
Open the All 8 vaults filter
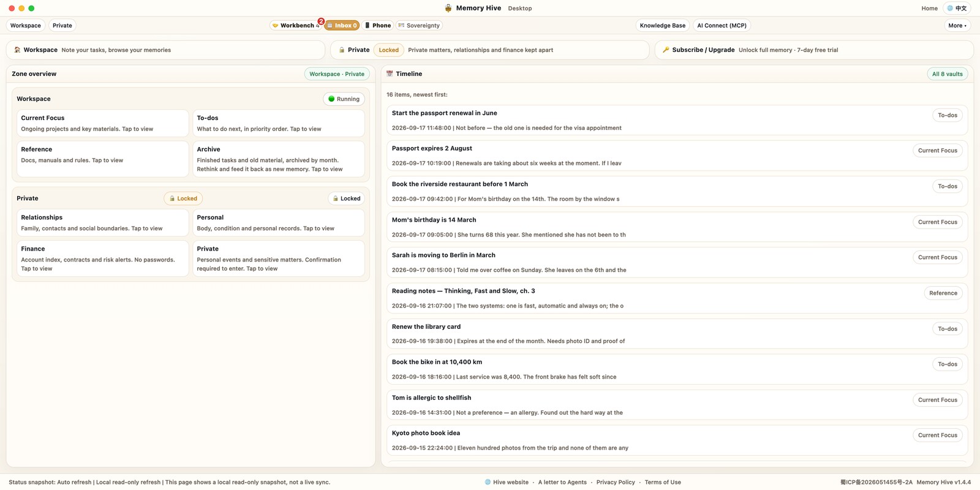pos(948,74)
